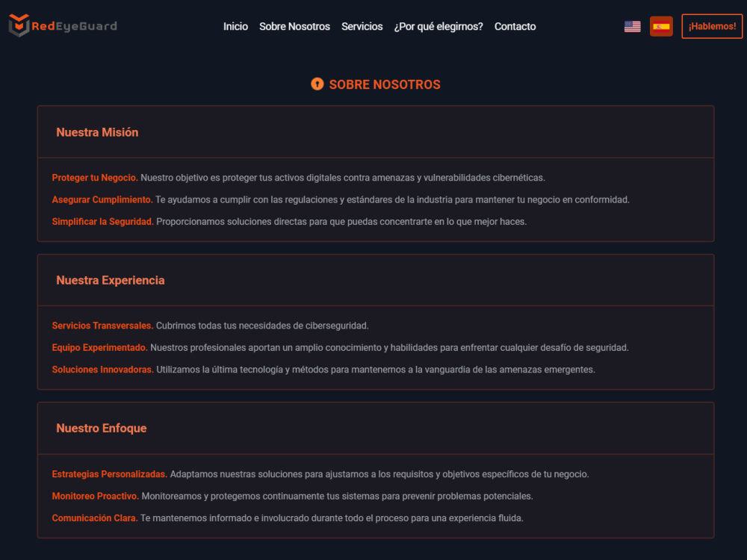Click the 'Simplificar la Seguridad.' text

pos(103,222)
